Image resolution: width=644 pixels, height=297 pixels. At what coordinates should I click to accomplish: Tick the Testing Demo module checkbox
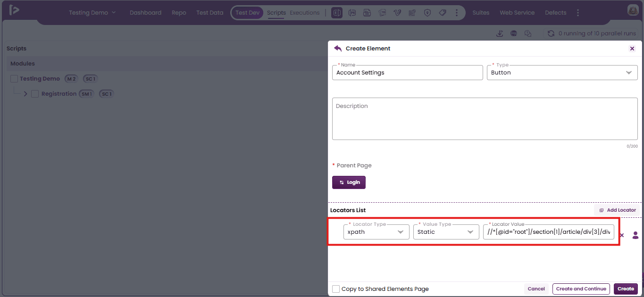14,79
